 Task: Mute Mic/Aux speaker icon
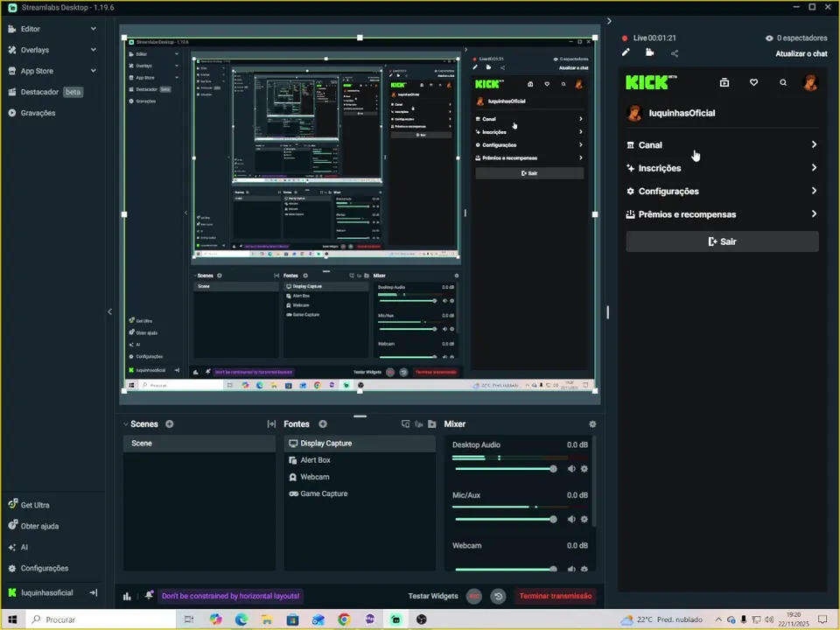[x=571, y=519]
